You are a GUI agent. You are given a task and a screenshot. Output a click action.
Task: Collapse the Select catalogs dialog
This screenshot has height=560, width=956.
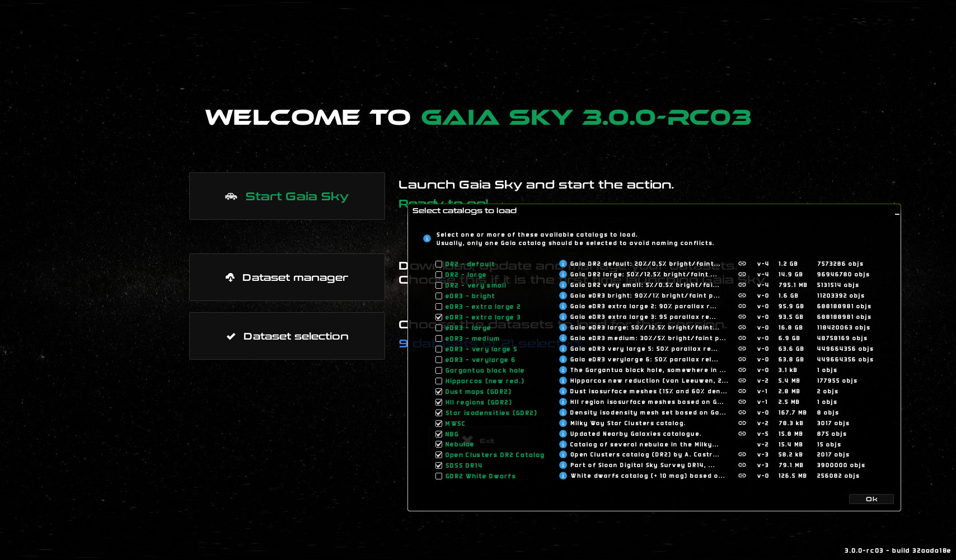(x=897, y=213)
